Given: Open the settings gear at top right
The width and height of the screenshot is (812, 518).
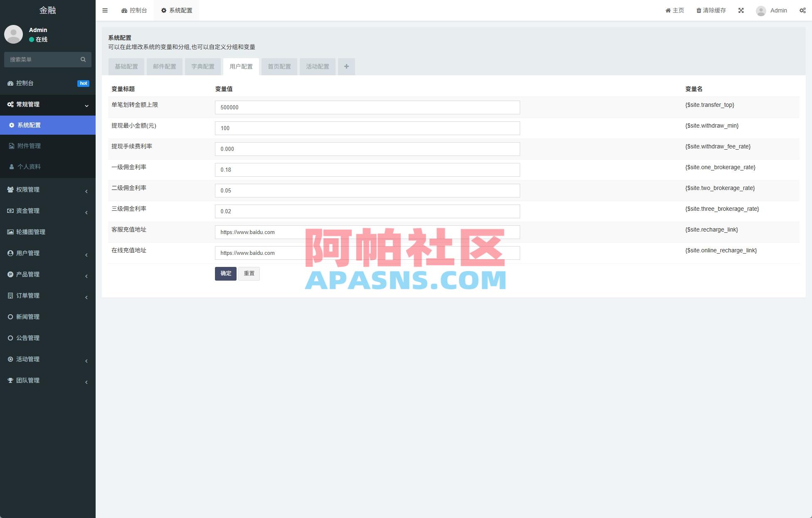Looking at the screenshot, I should [802, 10].
